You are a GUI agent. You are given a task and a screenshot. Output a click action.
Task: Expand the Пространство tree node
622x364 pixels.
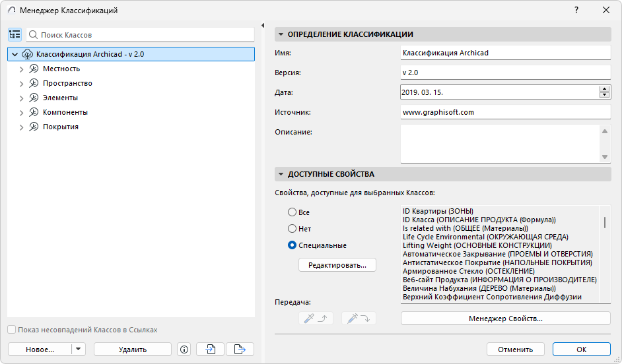coord(21,84)
